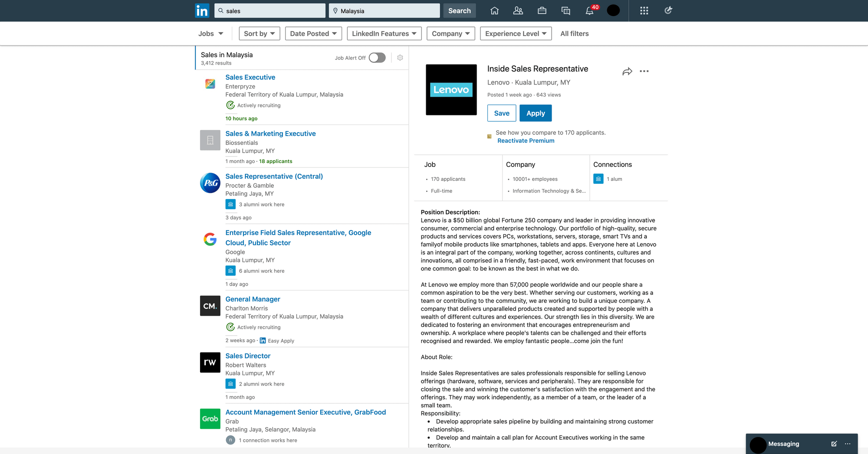Open the LinkedIn Features filter
Screen dimensions: 868x454
384,33
